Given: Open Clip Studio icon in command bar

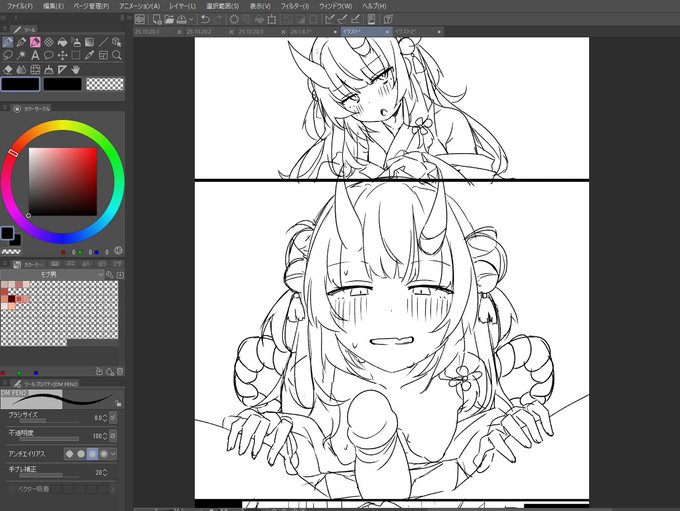Looking at the screenshot, I should point(140,19).
